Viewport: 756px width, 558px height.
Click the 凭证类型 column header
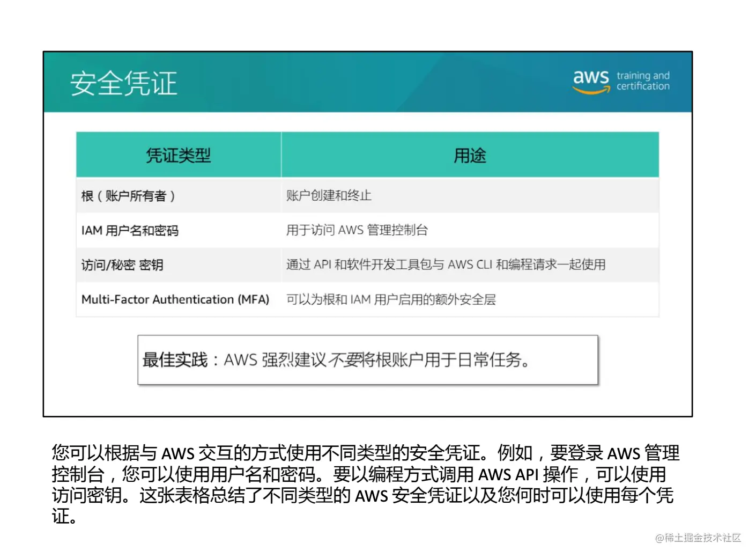tap(179, 155)
